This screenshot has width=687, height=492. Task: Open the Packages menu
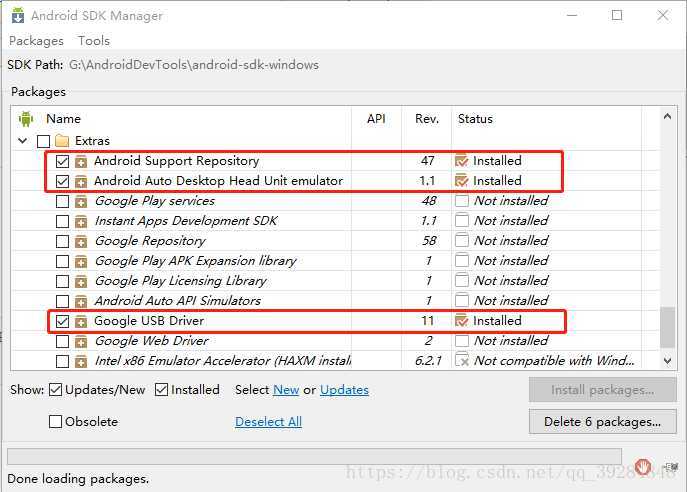(x=36, y=41)
